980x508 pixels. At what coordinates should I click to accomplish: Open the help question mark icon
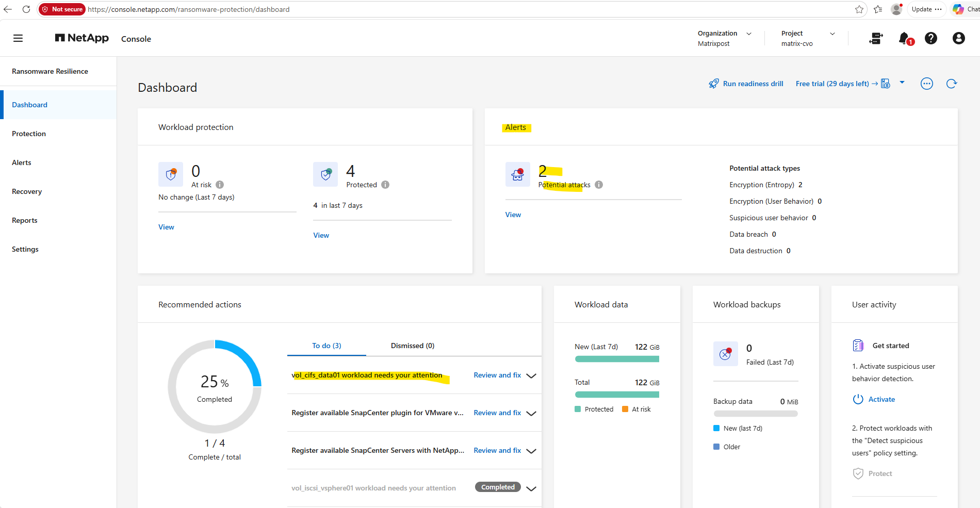pos(931,38)
